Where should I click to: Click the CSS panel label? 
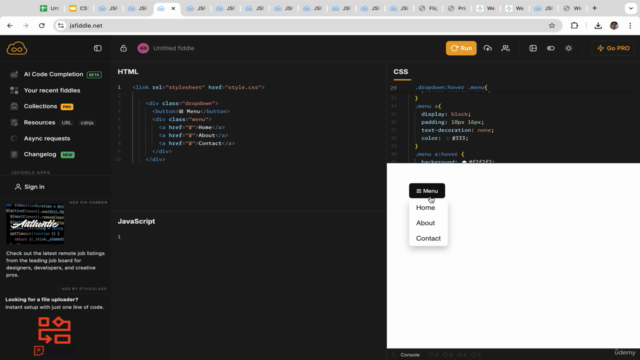coord(400,71)
